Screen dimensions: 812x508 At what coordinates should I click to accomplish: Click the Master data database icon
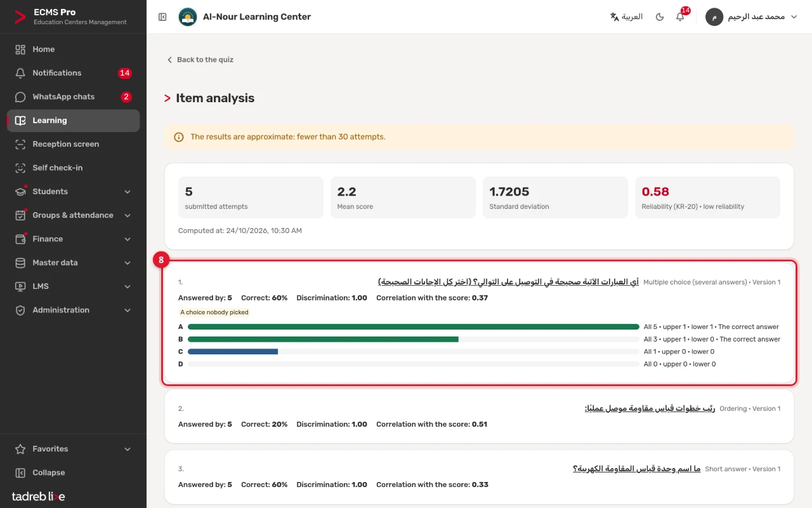pos(20,263)
